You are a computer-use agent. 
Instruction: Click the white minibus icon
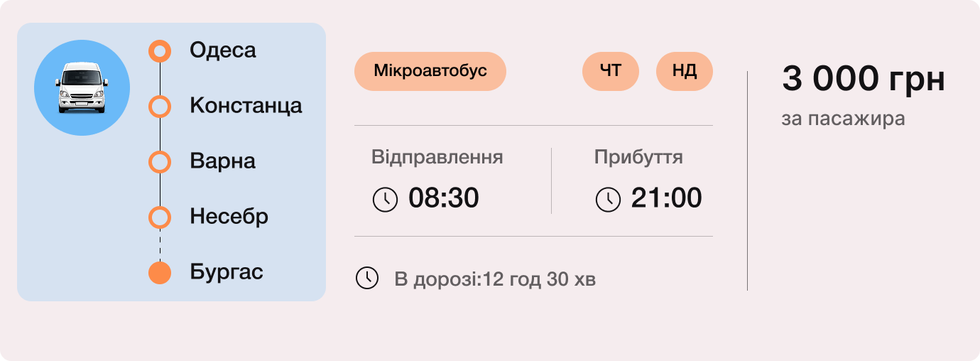pos(82,87)
